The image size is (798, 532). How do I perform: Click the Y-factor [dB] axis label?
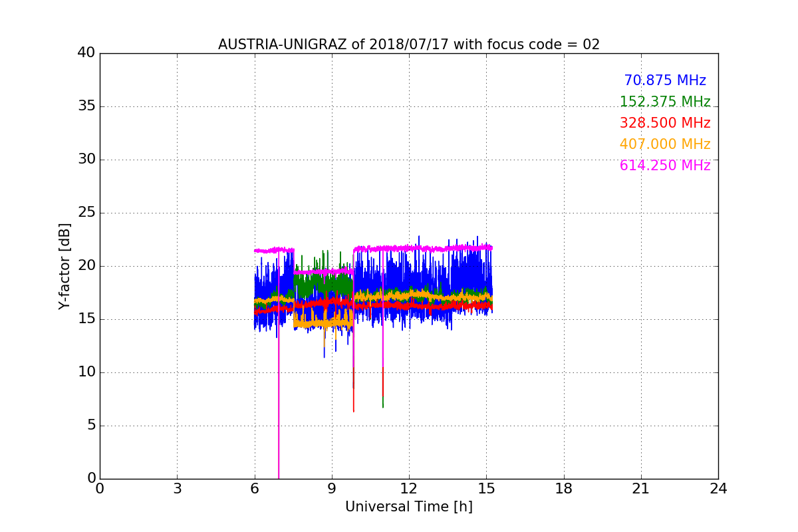point(65,266)
